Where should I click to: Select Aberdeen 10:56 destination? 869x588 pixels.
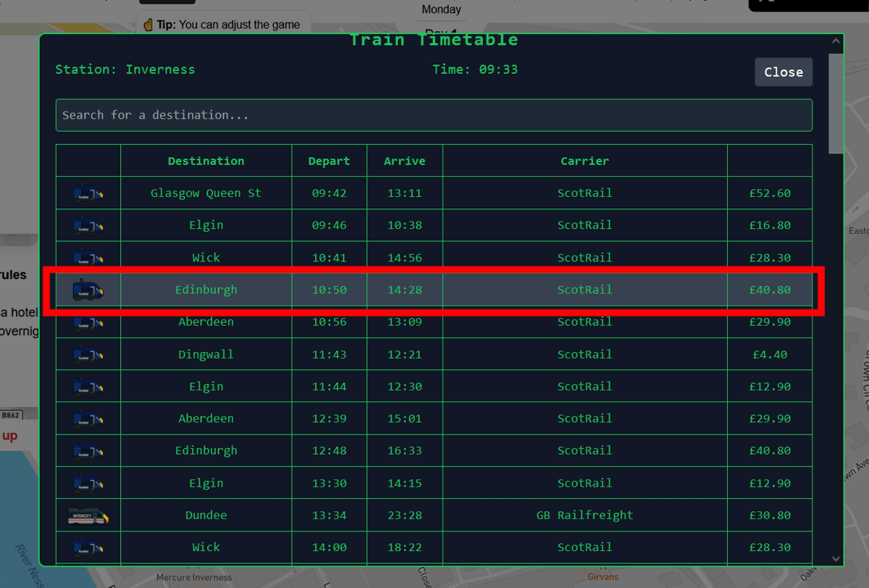206,322
